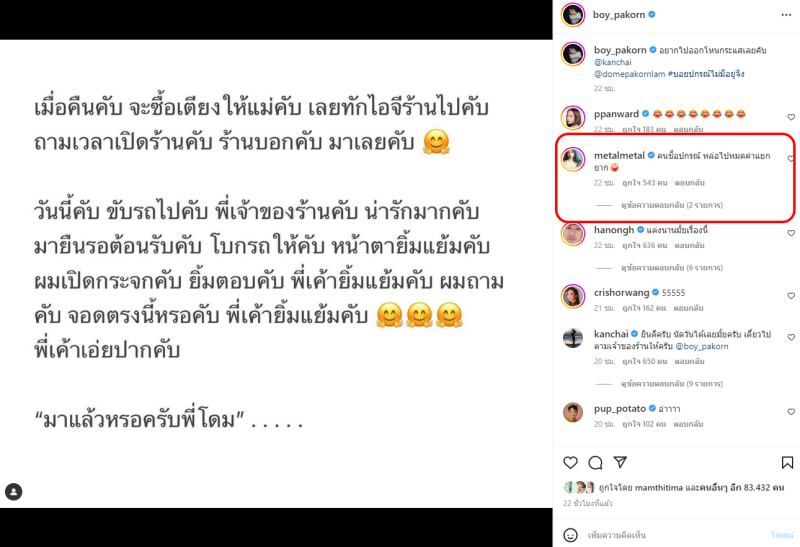This screenshot has width=800, height=547.
Task: Like hanongh's comment with heart
Action: 791,233
